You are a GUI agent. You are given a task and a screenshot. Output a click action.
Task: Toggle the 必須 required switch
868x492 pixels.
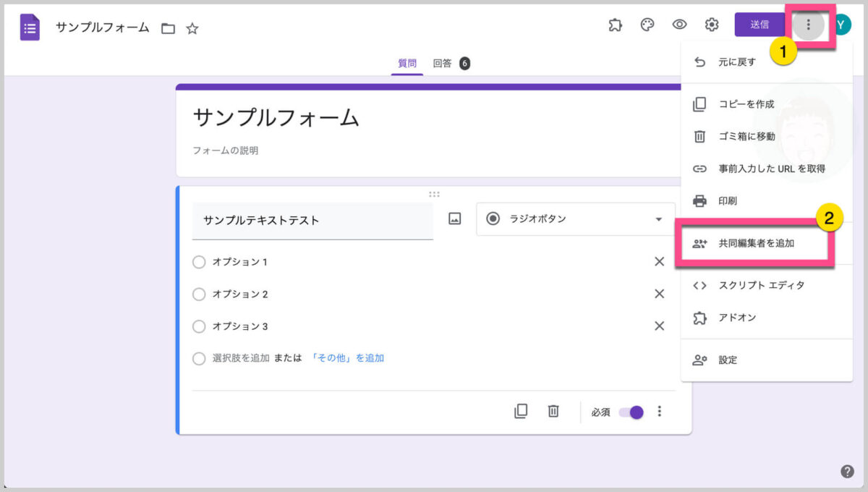point(631,412)
